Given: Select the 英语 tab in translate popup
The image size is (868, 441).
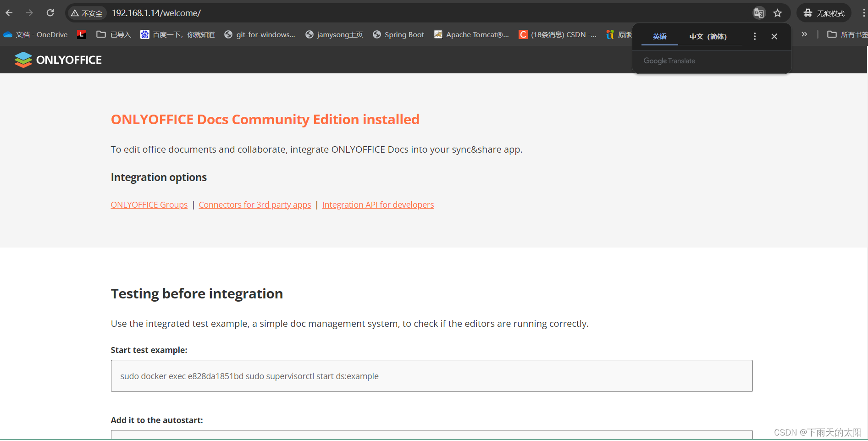Looking at the screenshot, I should [x=659, y=36].
